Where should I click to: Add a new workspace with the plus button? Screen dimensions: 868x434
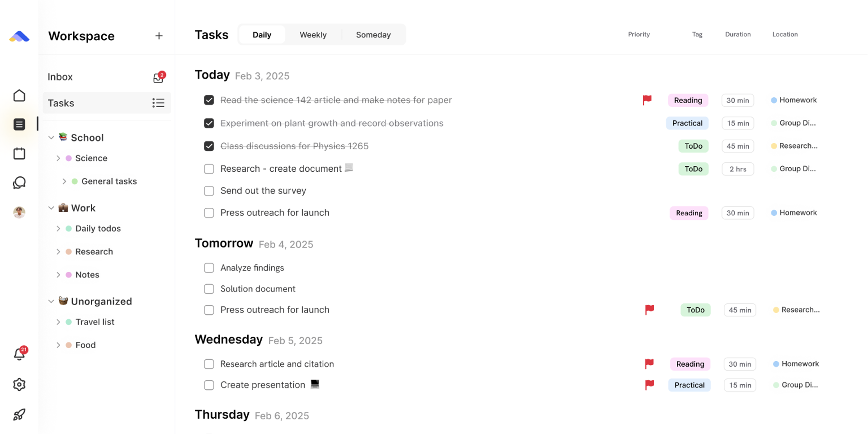coord(159,36)
